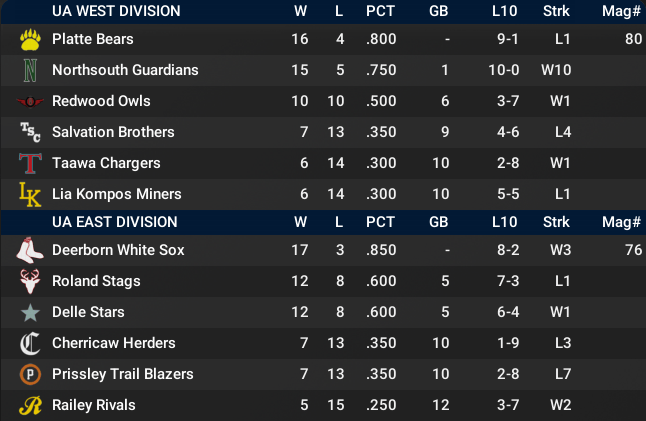Open the Deerborn White Sox team link
Screen dimensions: 646x421
tap(118, 251)
